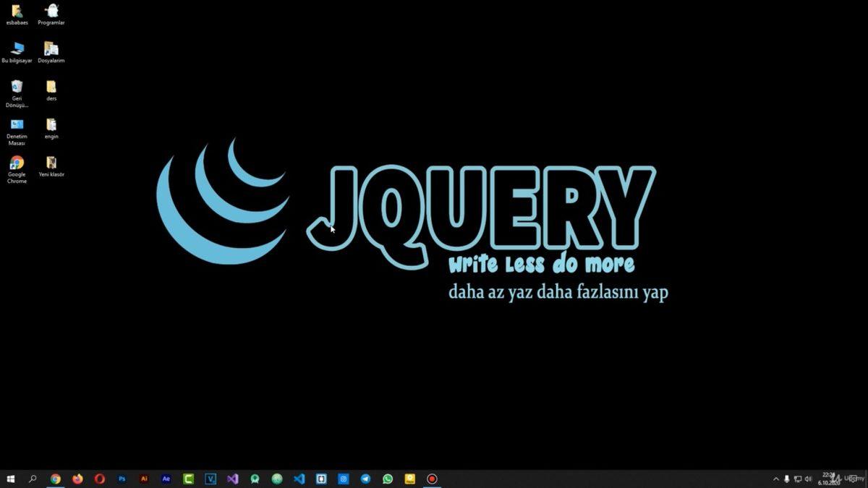Image resolution: width=868 pixels, height=488 pixels.
Task: Click the red record button icon
Action: coord(432,479)
